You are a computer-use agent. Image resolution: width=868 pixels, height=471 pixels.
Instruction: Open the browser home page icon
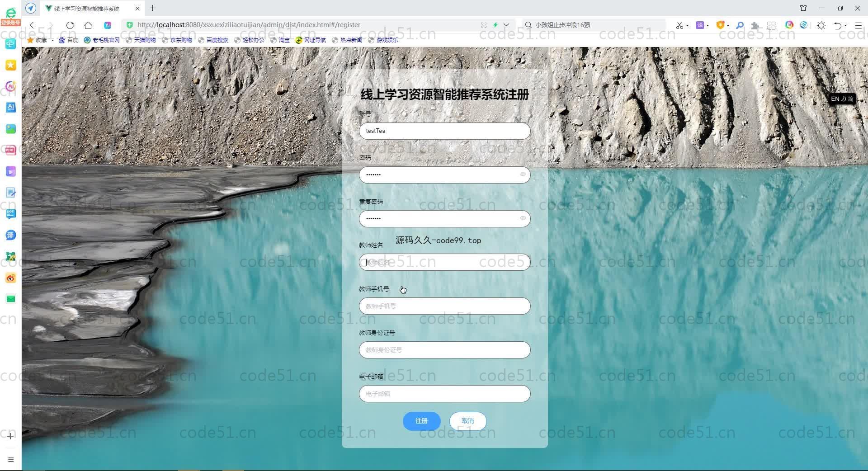tap(88, 25)
